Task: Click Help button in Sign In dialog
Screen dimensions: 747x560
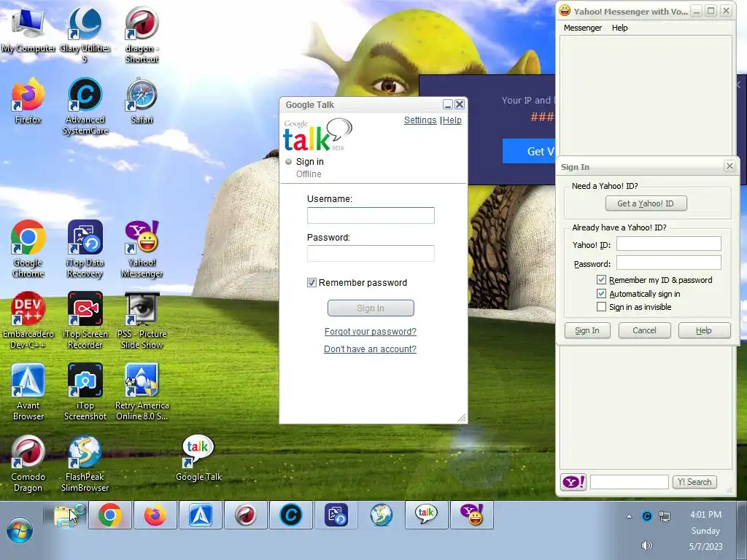Action: click(704, 330)
